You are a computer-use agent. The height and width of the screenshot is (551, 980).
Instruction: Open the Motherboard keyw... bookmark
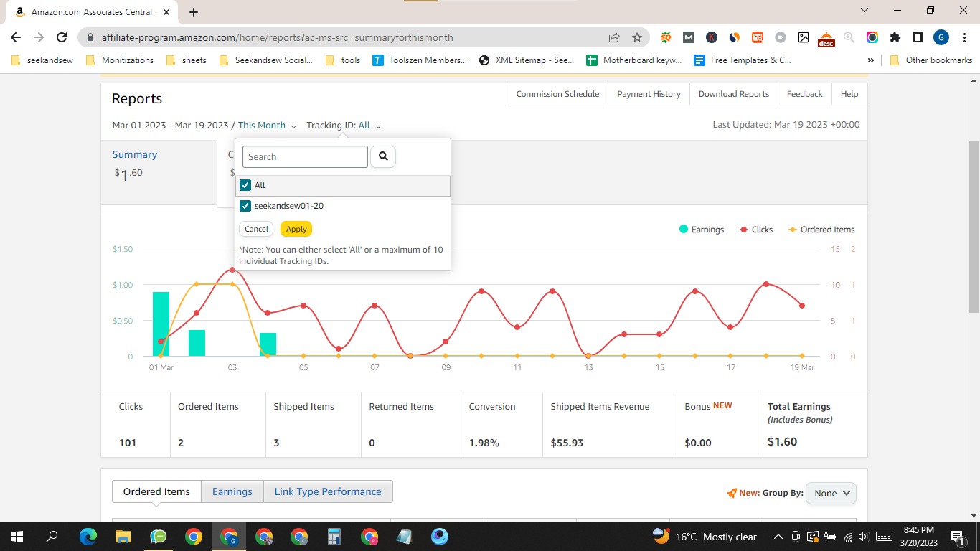(x=634, y=60)
